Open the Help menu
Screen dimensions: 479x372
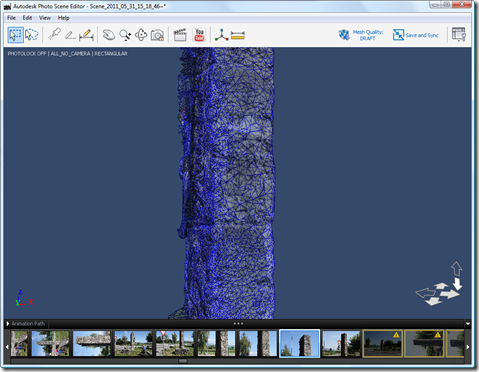tap(63, 18)
